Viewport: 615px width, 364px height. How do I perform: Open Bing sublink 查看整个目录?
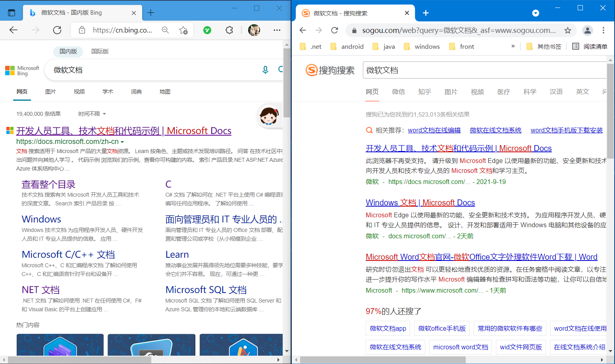48,184
